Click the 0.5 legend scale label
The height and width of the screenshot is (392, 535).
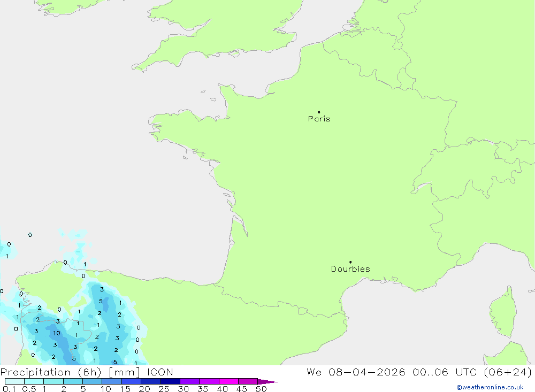coord(29,389)
